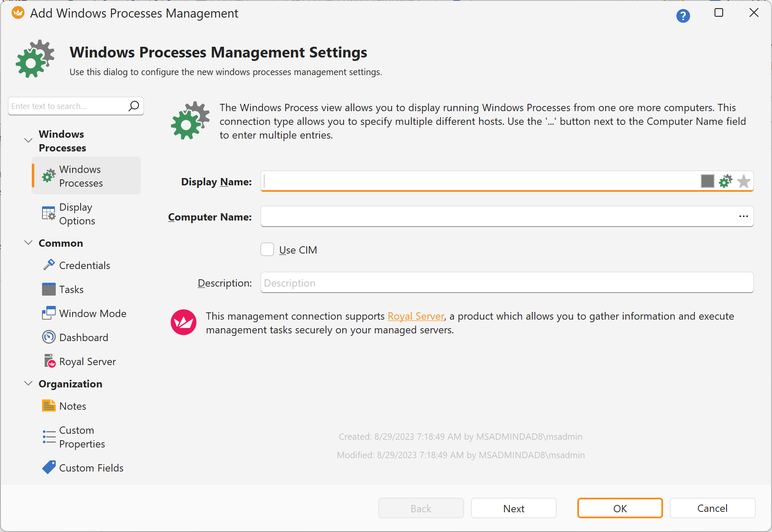Screen dimensions: 772x532
Task: Focus the Description input field
Action: [507, 283]
